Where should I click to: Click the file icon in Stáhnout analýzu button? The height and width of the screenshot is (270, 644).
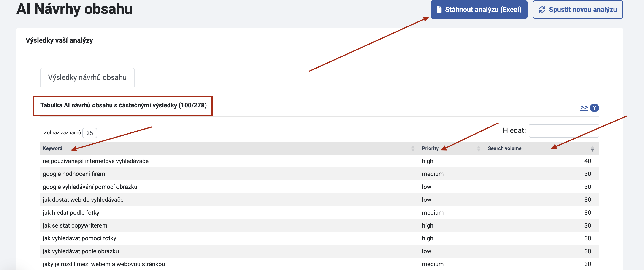[439, 10]
